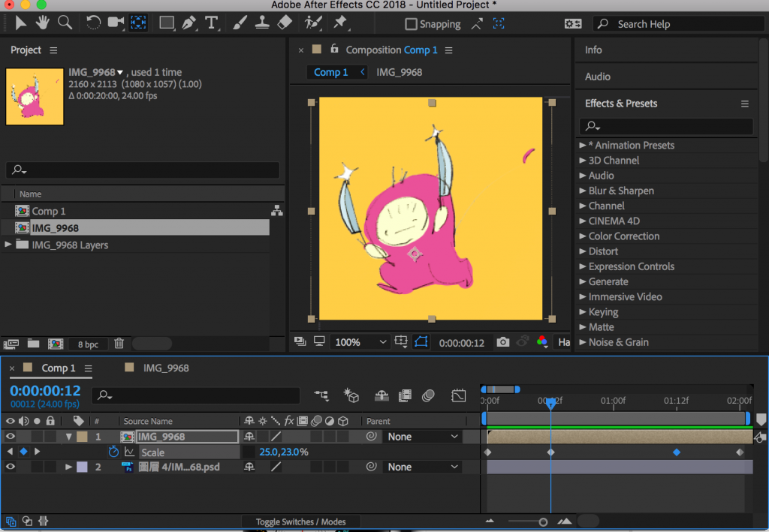The width and height of the screenshot is (769, 532).
Task: Click Toggle Switches / Modes button
Action: (300, 521)
